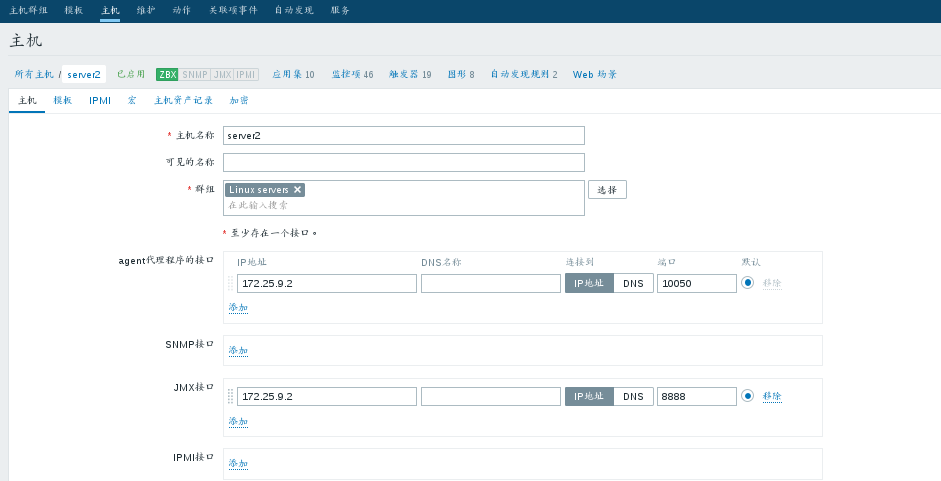The height and width of the screenshot is (481, 941).
Task: Click the agent port field 10050
Action: 697,283
